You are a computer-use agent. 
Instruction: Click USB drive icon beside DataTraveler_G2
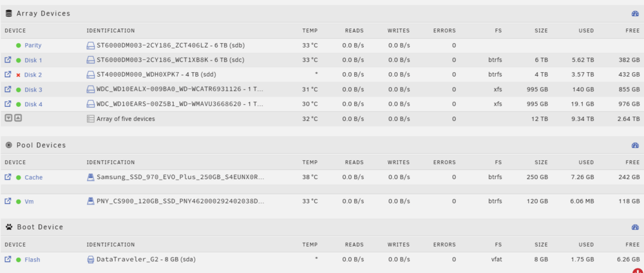(91, 260)
